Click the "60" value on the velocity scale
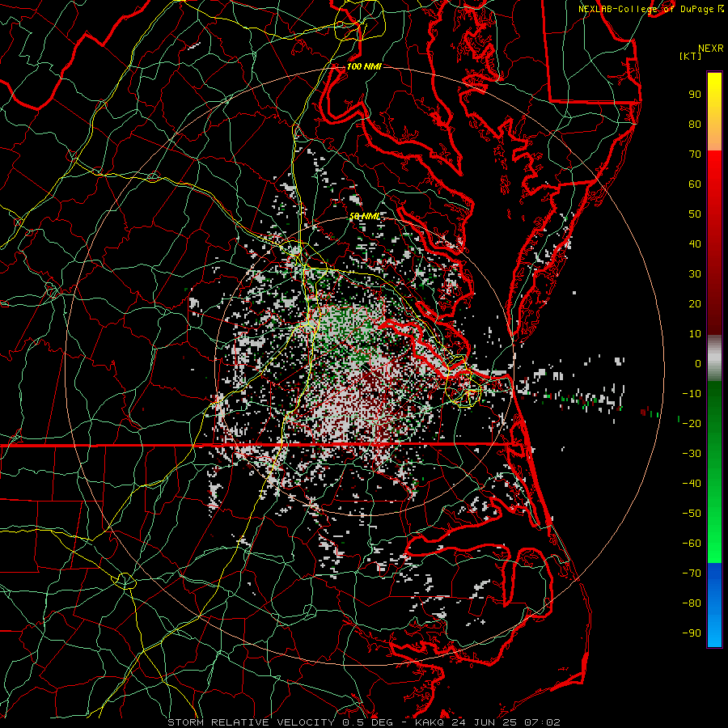728x728 pixels. 695,184
